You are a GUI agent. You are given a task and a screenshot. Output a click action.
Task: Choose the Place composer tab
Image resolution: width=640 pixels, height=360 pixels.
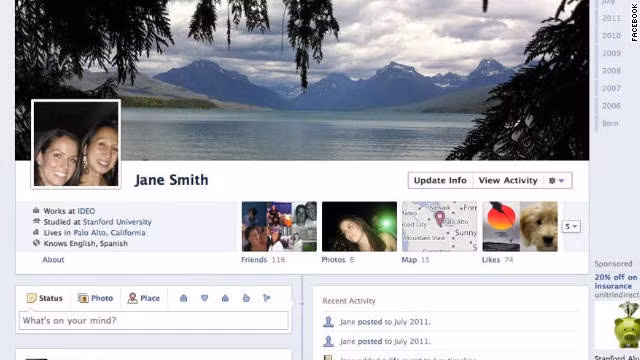(144, 298)
